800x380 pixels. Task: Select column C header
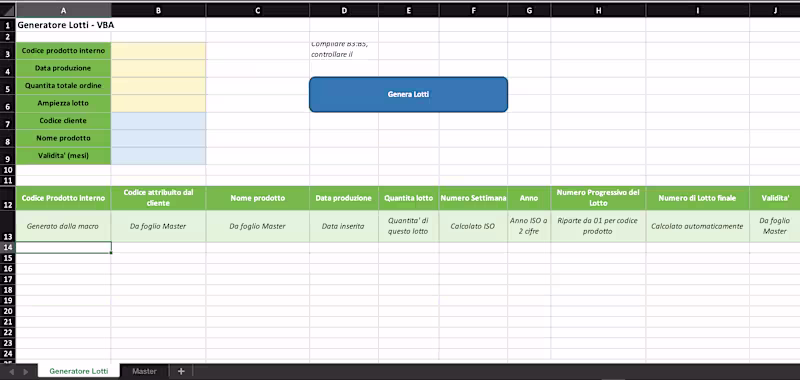coord(258,10)
